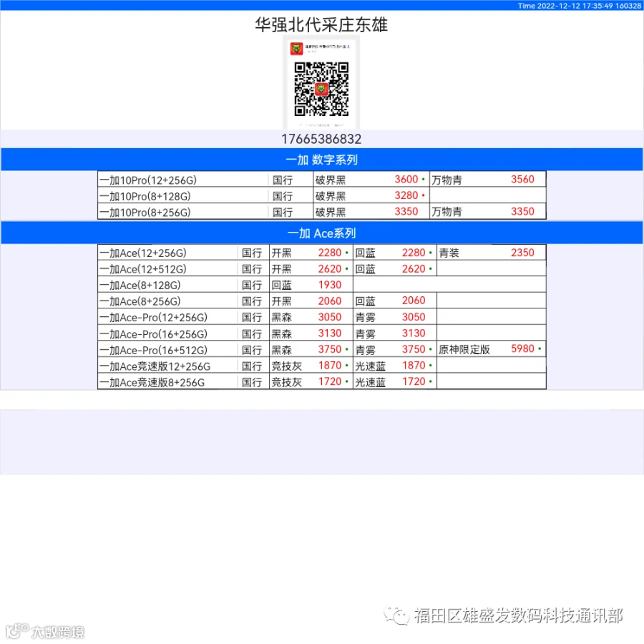Select phone number 17665386832
Screen dimensions: 644x644
(321, 139)
